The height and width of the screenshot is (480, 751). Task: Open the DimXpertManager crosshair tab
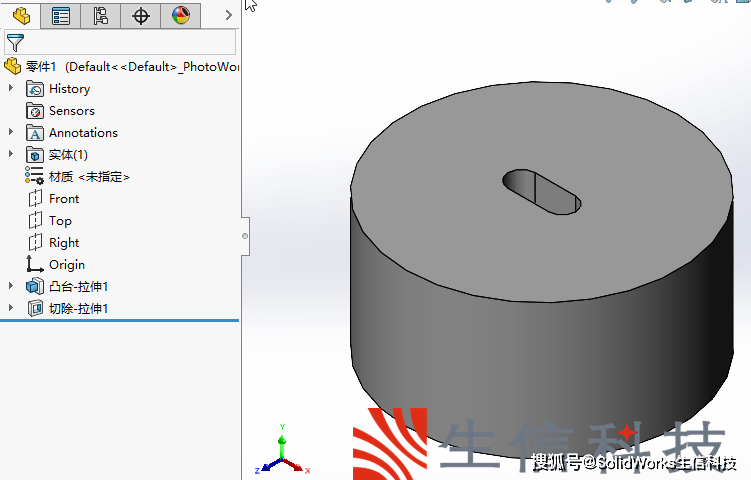(141, 15)
